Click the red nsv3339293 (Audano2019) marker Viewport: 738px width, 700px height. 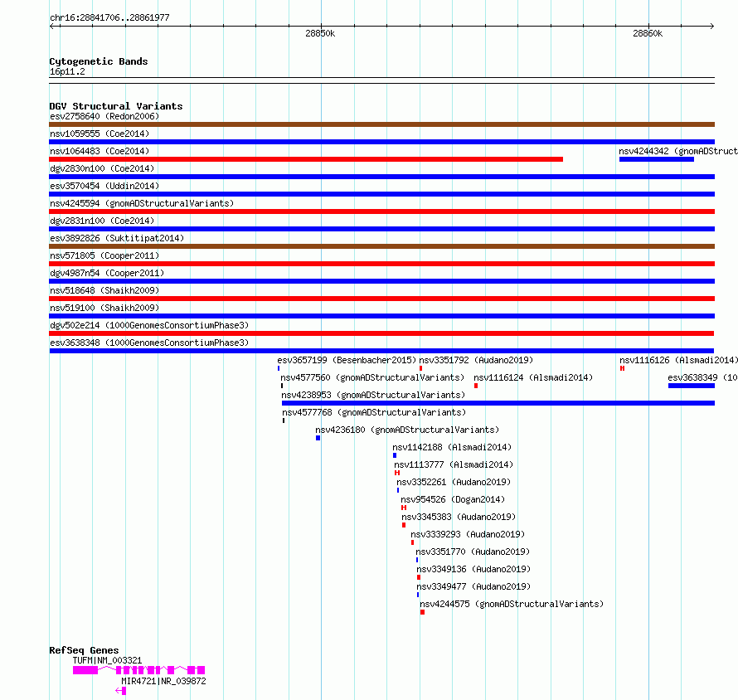coord(413,542)
